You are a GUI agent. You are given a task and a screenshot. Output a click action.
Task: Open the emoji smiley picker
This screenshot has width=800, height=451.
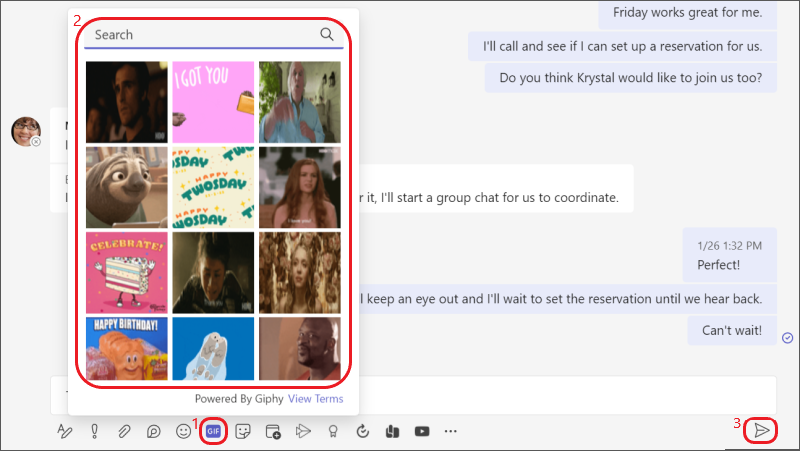point(183,431)
